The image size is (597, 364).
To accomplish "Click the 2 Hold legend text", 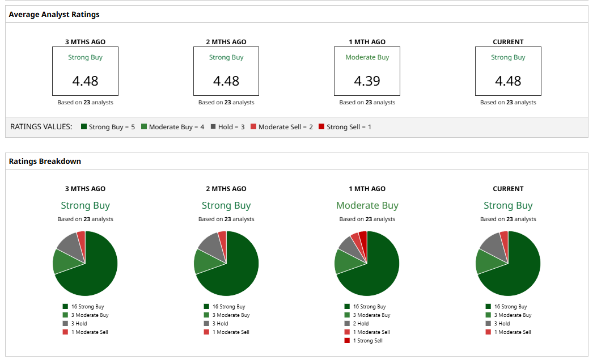I will click(x=361, y=324).
